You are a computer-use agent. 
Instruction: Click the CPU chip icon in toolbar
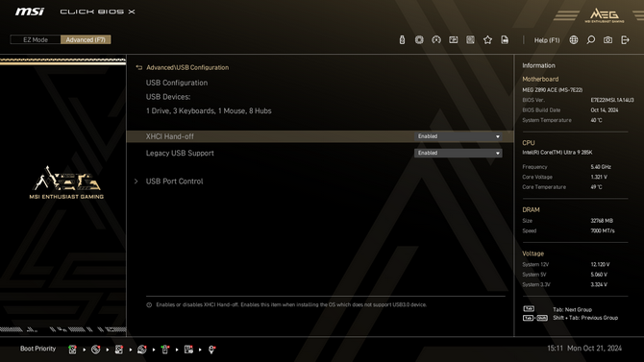[419, 39]
